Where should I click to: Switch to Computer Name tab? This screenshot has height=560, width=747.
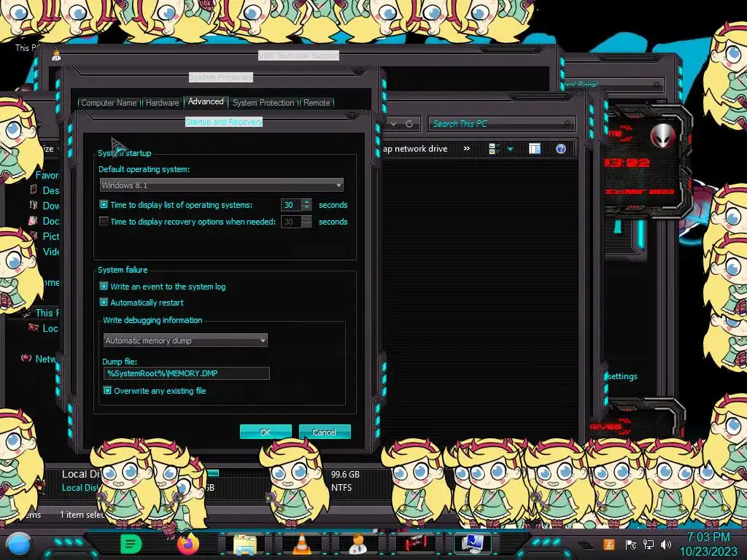(109, 102)
